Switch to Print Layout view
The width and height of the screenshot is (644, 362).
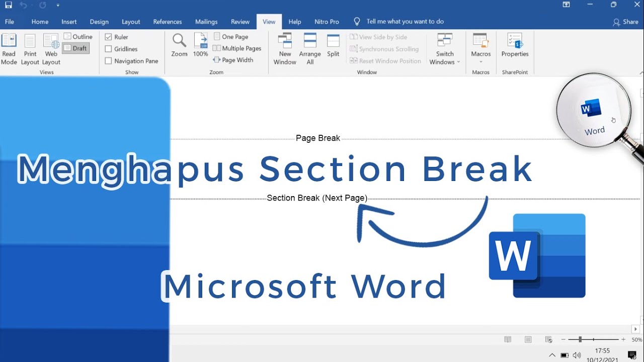(30, 49)
